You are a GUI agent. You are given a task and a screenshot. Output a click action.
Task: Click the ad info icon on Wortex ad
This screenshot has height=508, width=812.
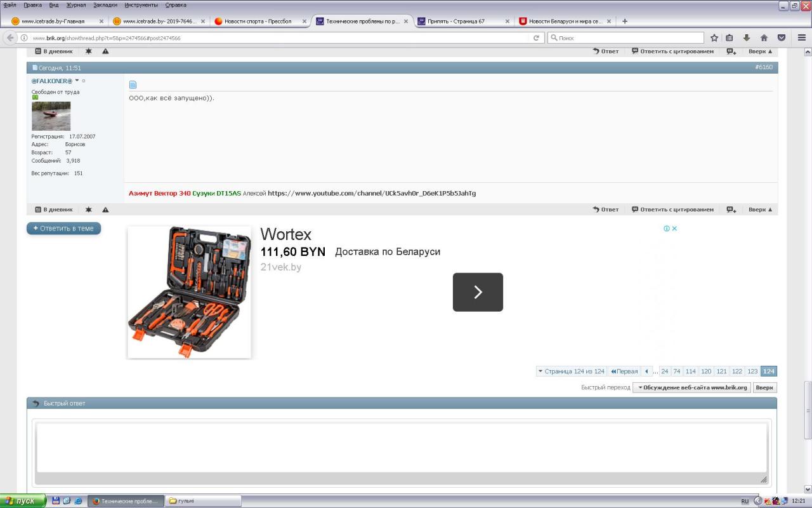(667, 229)
